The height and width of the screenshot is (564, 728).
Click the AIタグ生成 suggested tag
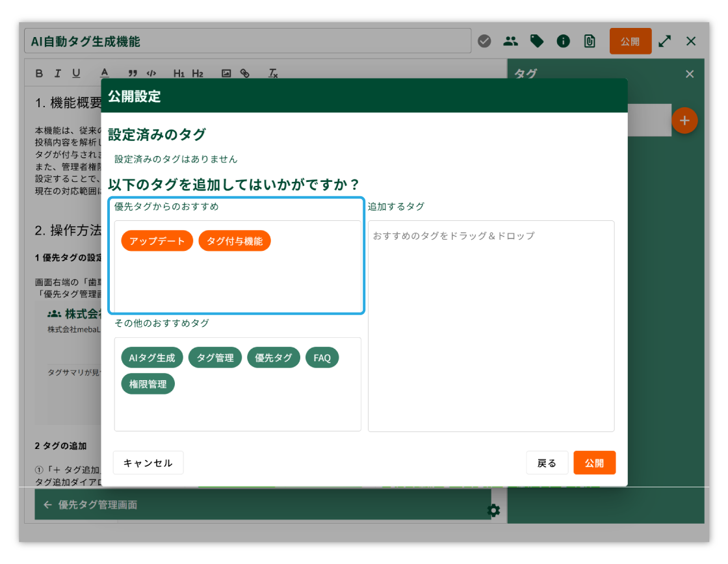(x=152, y=358)
